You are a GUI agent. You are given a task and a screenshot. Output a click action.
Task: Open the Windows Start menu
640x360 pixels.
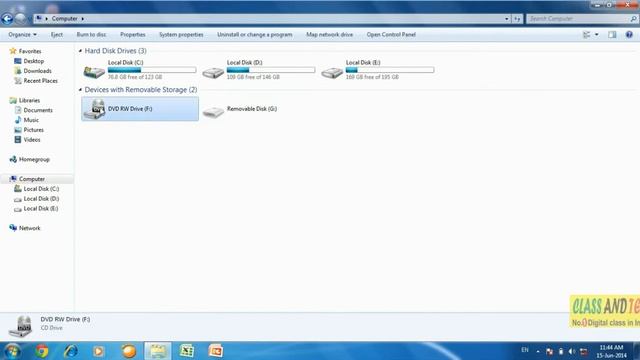click(12, 351)
